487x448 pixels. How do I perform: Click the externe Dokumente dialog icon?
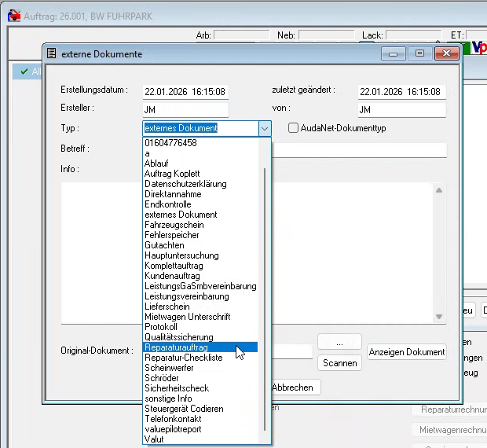point(52,53)
